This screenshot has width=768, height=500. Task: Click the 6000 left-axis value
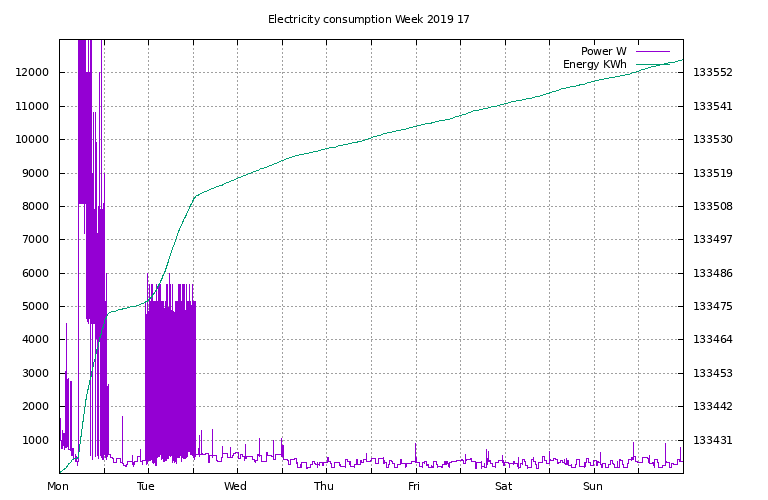click(36, 273)
